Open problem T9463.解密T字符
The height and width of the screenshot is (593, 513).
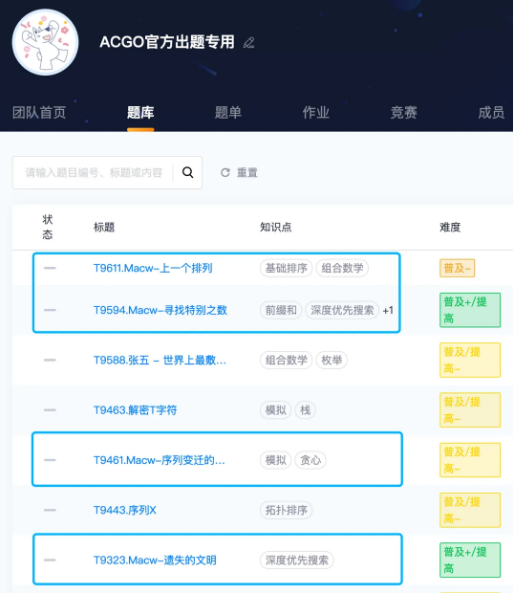pos(135,410)
